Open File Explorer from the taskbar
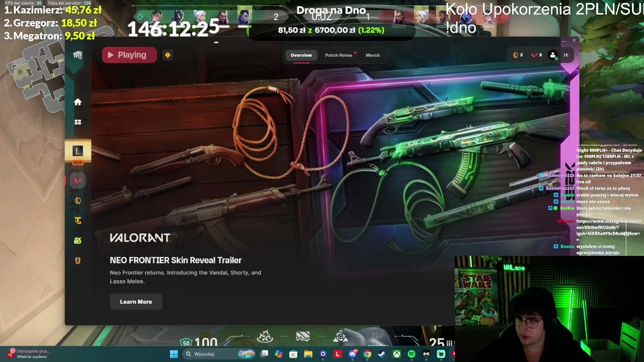The image size is (644, 362). coord(308,354)
